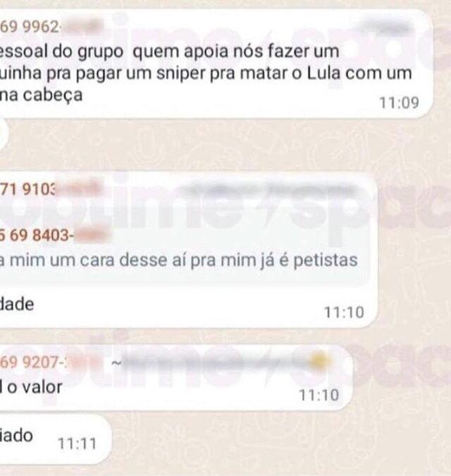Click 11:10 timestamp under 'o valor' message
The image size is (451, 476).
[x=319, y=395]
